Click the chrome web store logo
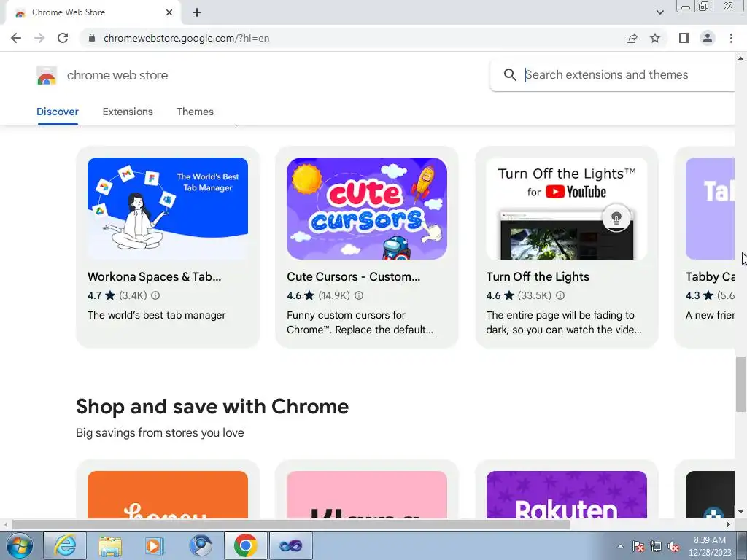 (47, 75)
